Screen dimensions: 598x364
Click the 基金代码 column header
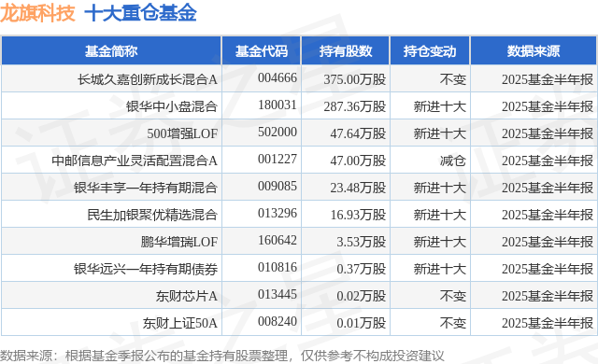[x=262, y=51]
